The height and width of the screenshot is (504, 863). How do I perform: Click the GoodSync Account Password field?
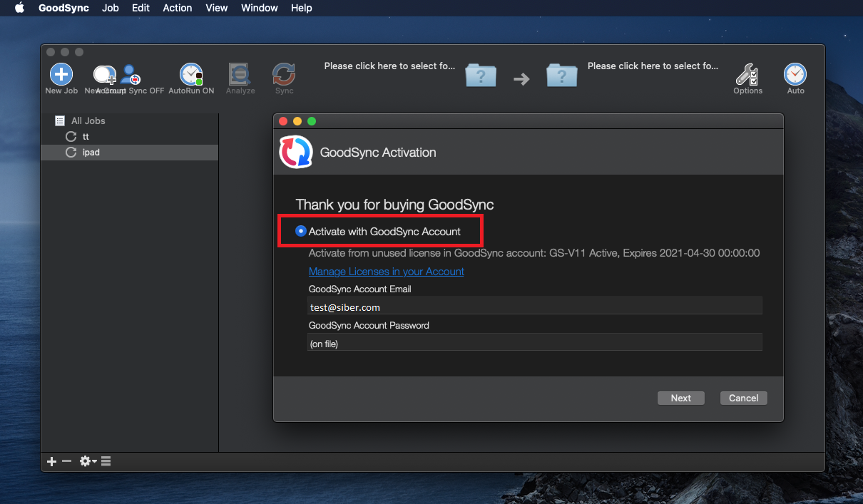[x=534, y=344]
